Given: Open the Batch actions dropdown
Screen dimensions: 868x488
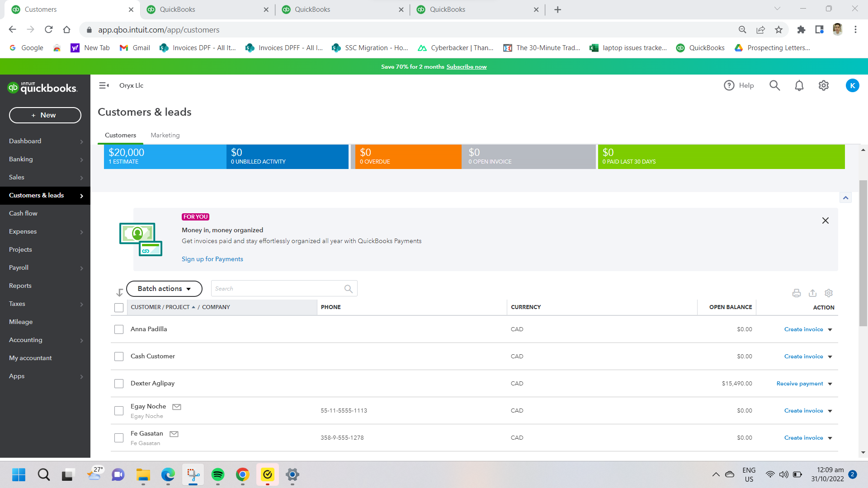Looking at the screenshot, I should [164, 289].
